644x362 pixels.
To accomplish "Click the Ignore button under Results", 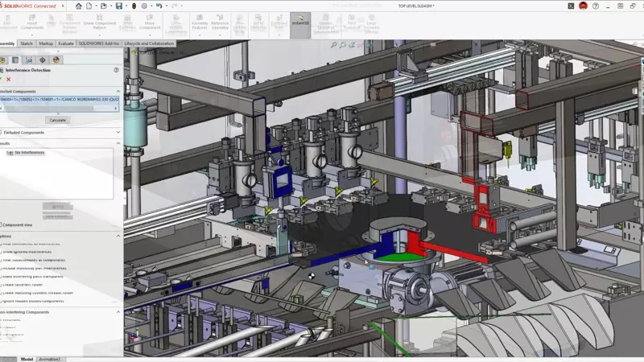I will click(57, 207).
